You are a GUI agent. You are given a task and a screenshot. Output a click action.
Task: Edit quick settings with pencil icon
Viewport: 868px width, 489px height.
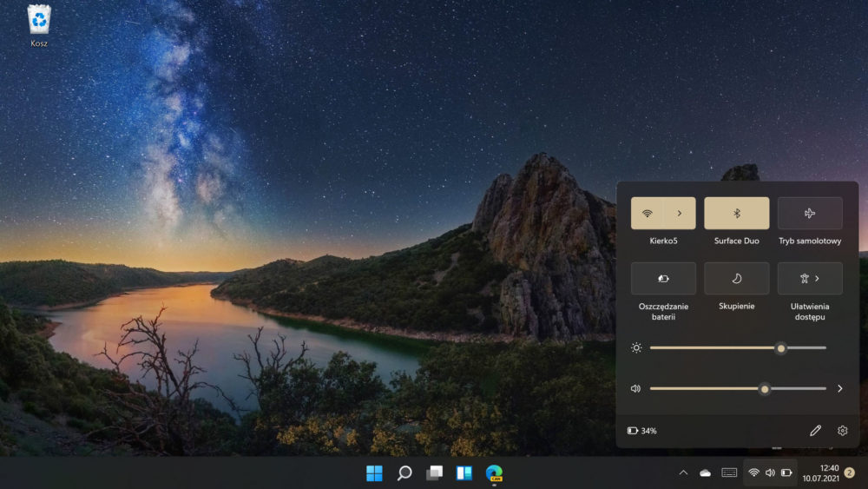pos(815,430)
